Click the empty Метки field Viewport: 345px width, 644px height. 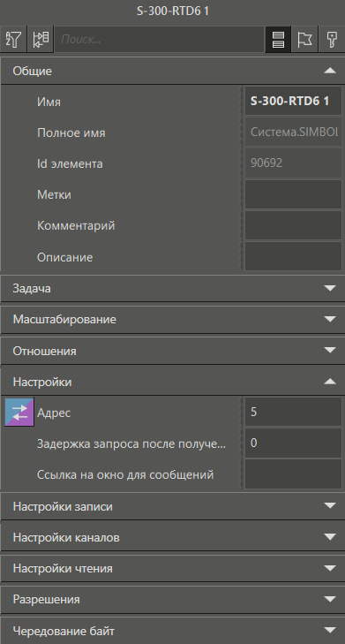293,194
